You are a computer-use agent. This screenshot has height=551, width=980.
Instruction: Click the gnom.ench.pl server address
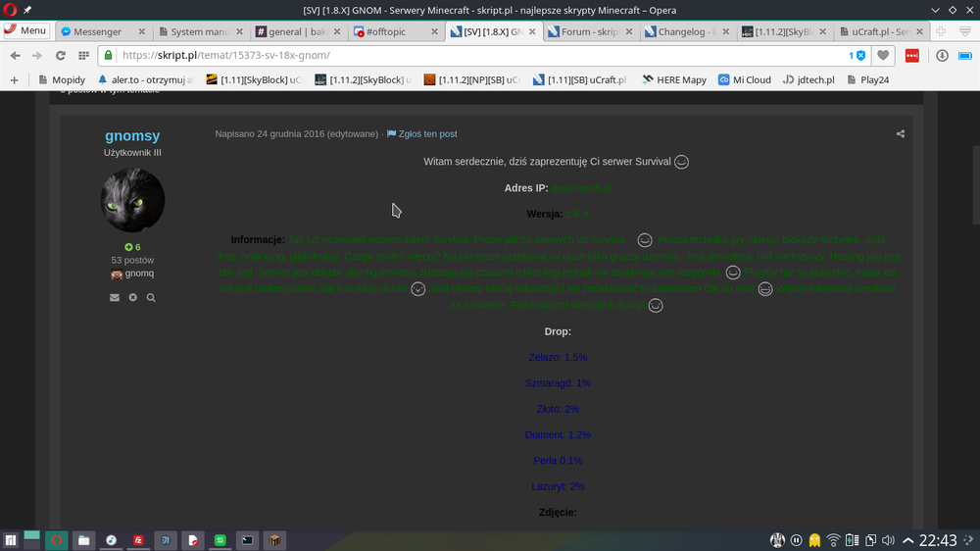[x=581, y=188]
